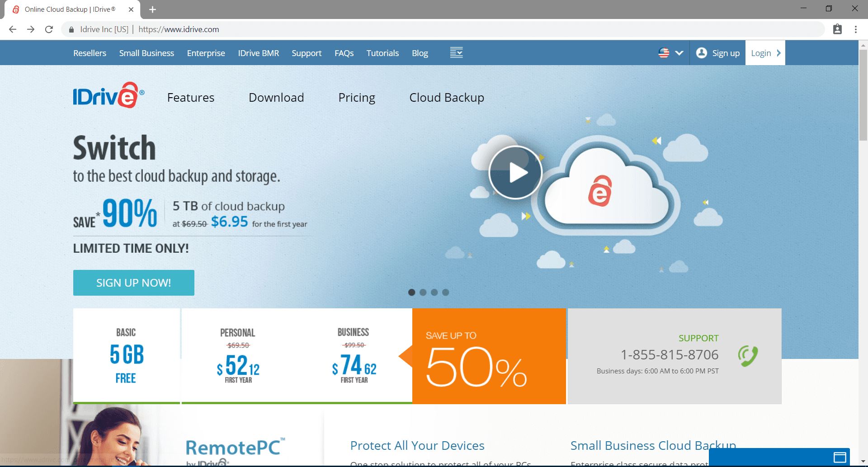
Task: Open the Chrome three-dot menu
Action: coord(856,29)
